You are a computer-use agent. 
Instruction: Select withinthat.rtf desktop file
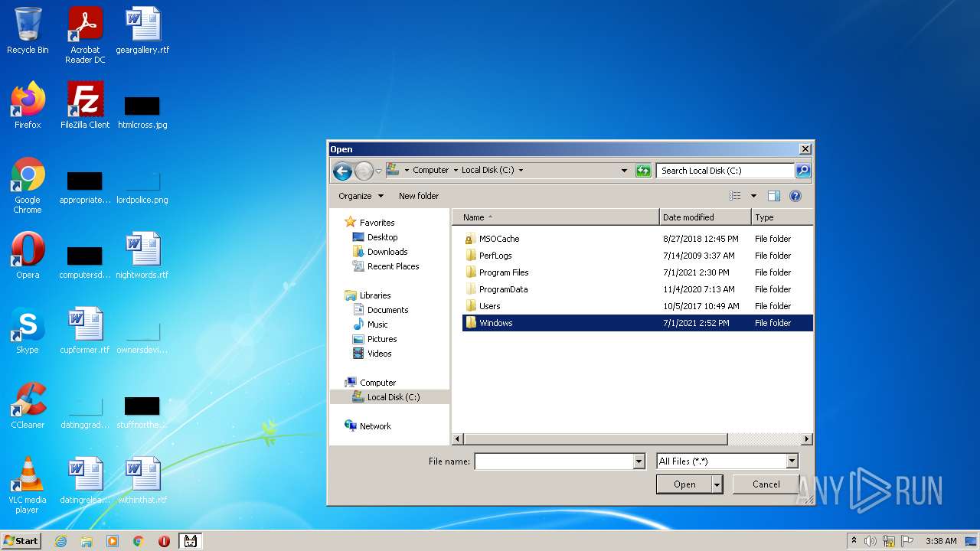pyautogui.click(x=142, y=481)
